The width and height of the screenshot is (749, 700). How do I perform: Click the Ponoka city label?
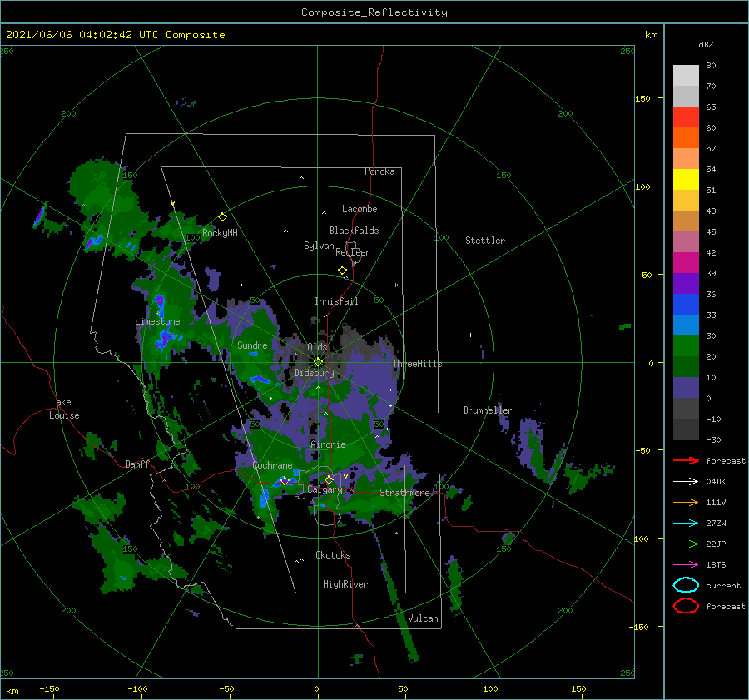point(379,171)
